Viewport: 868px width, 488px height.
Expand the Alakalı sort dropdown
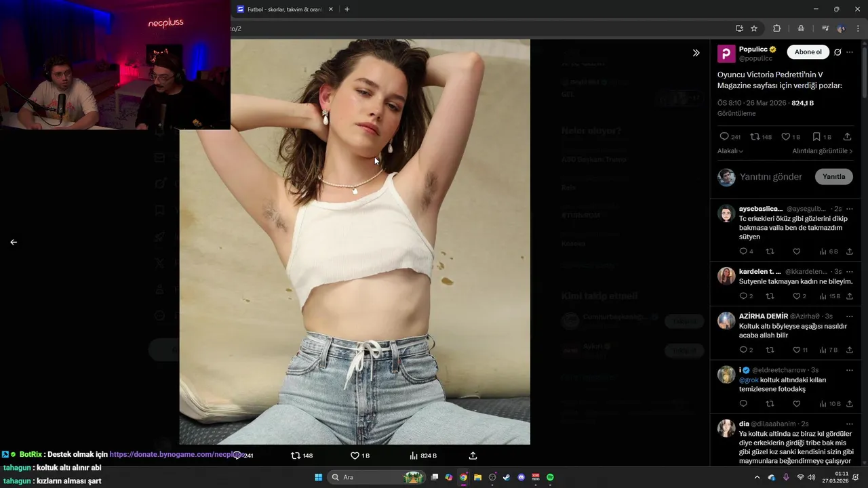(x=730, y=151)
